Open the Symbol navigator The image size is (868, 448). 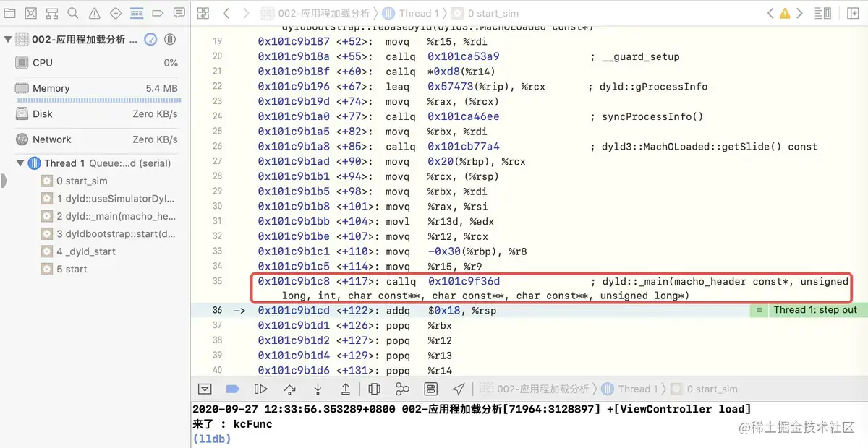click(52, 13)
